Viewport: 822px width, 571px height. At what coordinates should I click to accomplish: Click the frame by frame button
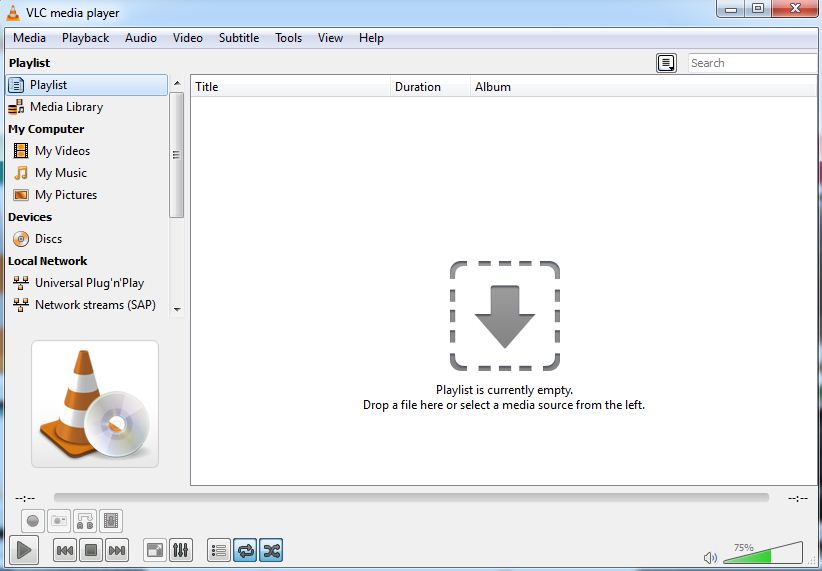tap(111, 521)
